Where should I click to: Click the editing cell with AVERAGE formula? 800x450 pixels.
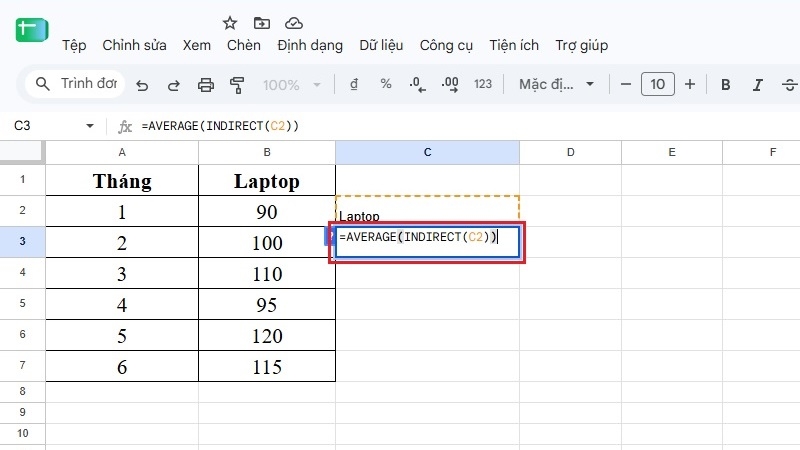[x=428, y=242]
